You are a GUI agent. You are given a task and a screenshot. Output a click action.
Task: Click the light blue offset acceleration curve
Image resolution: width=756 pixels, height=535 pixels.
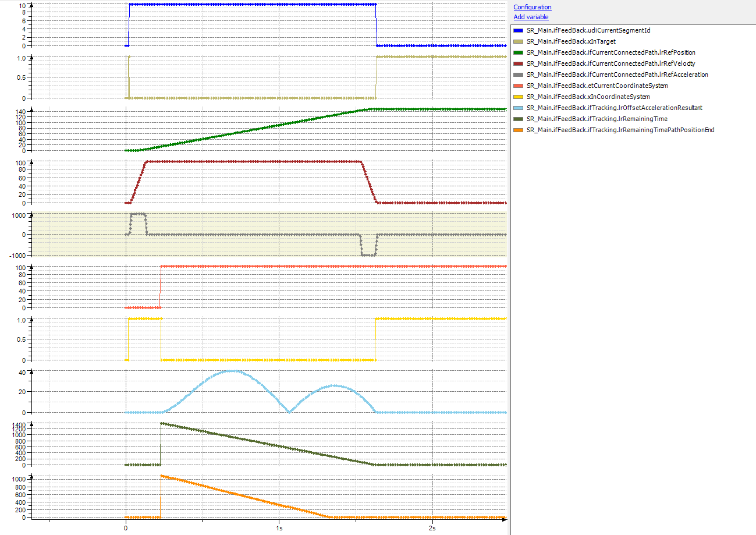tap(233, 371)
